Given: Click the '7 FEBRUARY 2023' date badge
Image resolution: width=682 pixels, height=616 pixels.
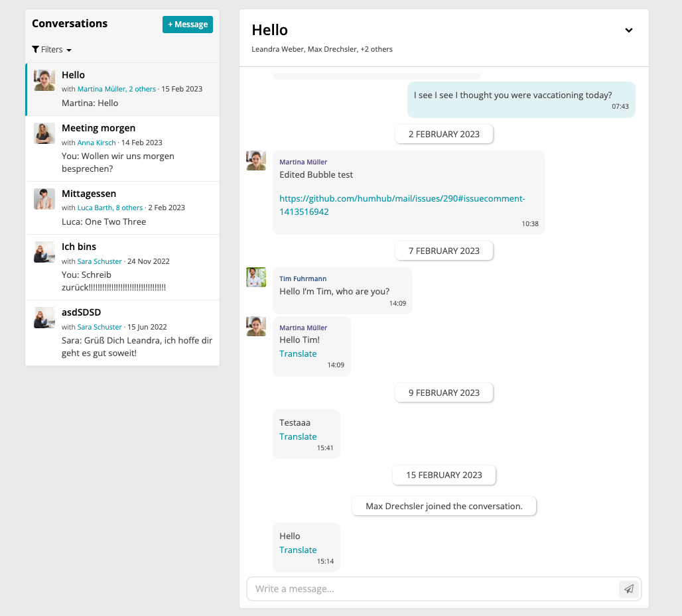Looking at the screenshot, I should [444, 251].
